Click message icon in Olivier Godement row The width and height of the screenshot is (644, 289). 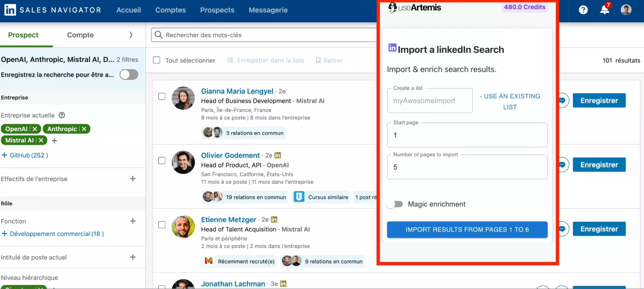pos(562,165)
